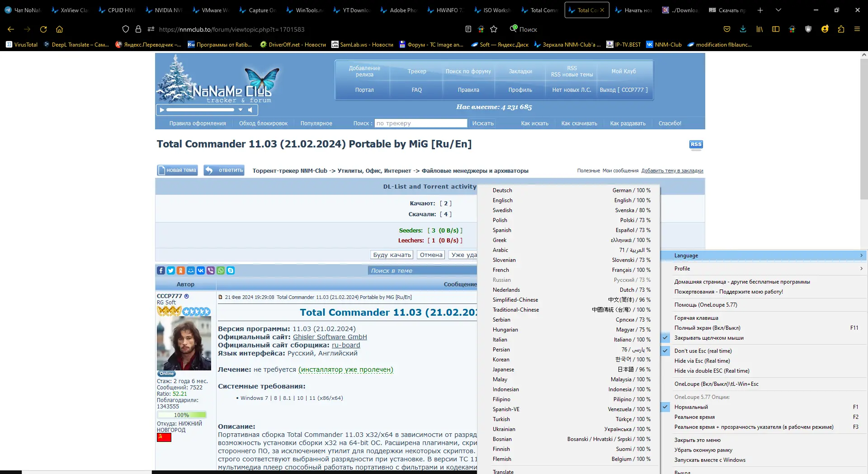This screenshot has height=474, width=868.
Task: Mute the site radio player speaker
Action: 250,109
